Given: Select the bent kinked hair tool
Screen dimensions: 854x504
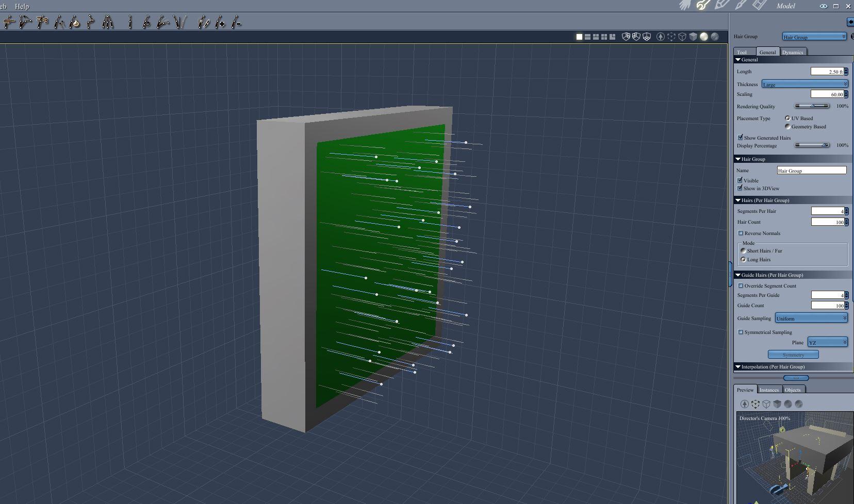Looking at the screenshot, I should (91, 22).
